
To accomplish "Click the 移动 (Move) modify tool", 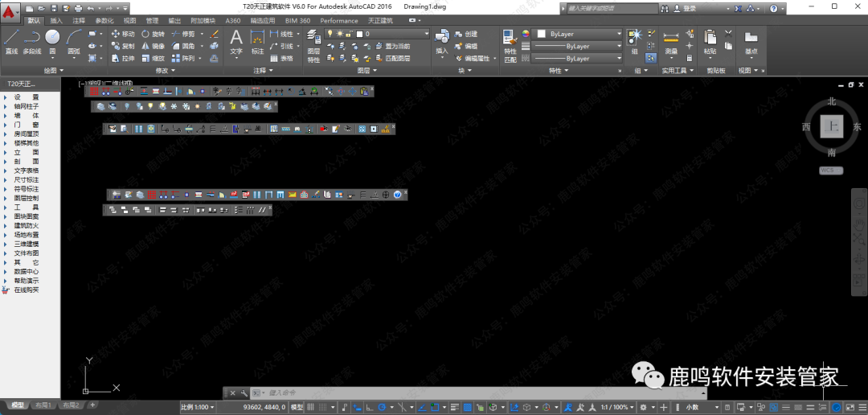I will point(122,35).
